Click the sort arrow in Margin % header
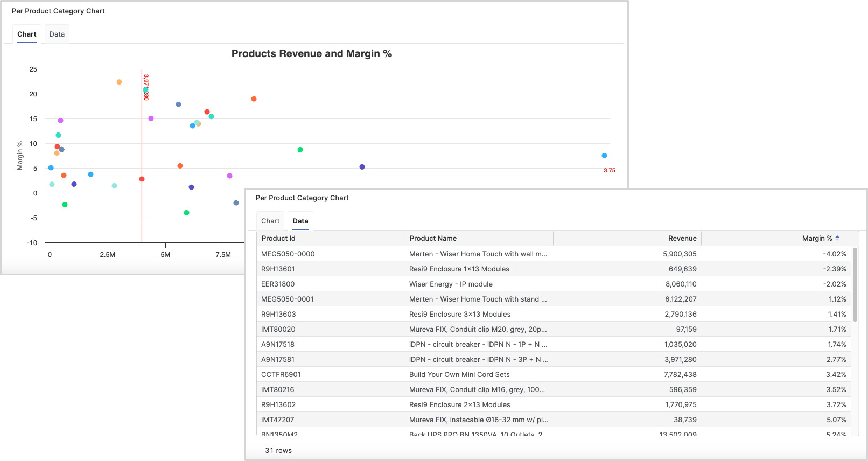This screenshot has height=461, width=868. pyautogui.click(x=837, y=238)
